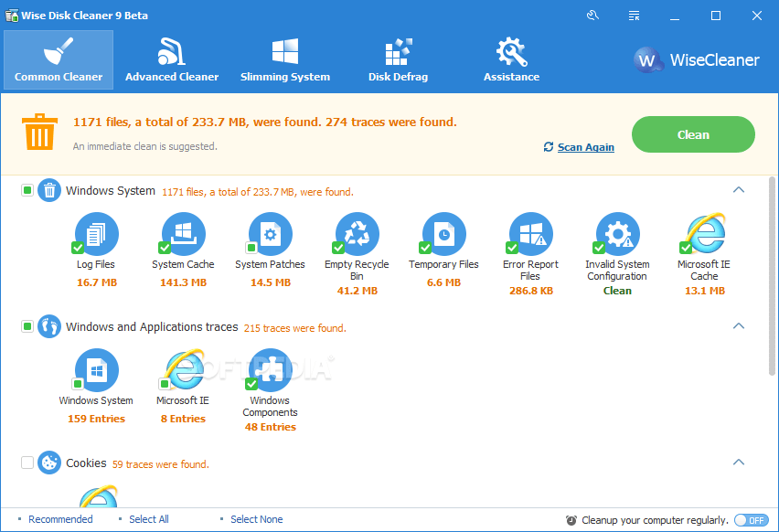
Task: Switch to the Advanced Cleaner tab
Action: (x=172, y=60)
